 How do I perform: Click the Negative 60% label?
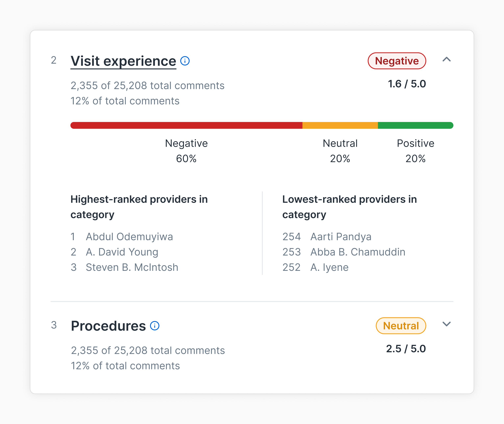point(186,151)
